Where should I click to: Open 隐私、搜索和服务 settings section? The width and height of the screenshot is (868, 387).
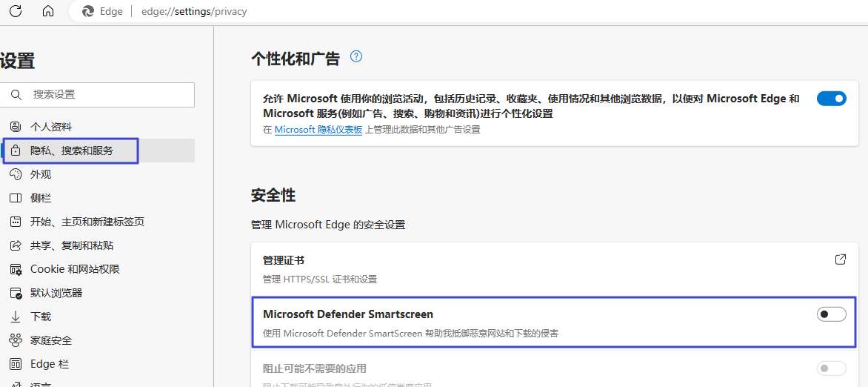click(72, 150)
